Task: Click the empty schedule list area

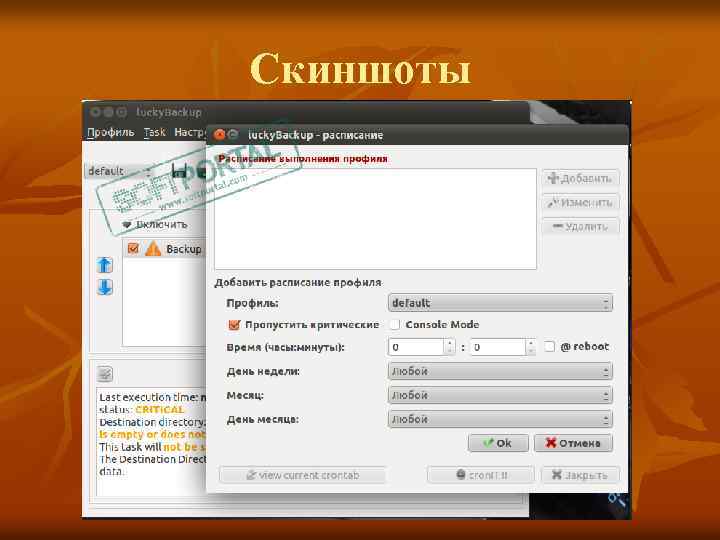Action: (375, 219)
